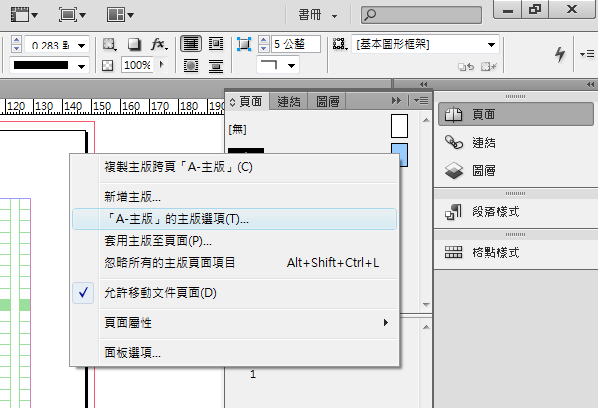Click stroke weight stepper arrows
This screenshot has width=598, height=408.
tap(16, 44)
